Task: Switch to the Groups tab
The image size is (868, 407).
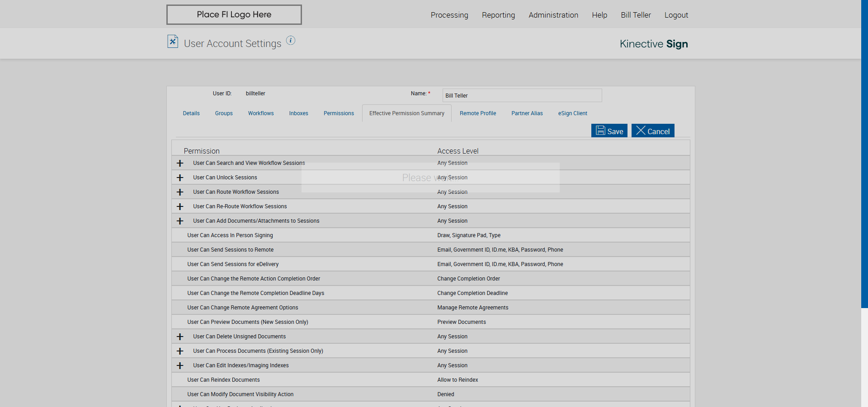Action: point(224,113)
